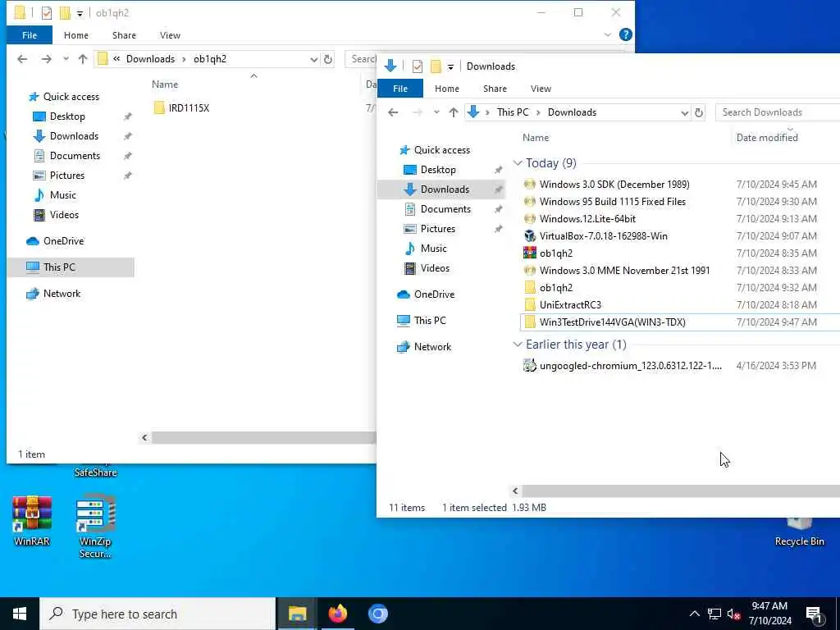840x630 pixels.
Task: Click the New folder icon in ob1qh2 title bar
Action: click(65, 13)
